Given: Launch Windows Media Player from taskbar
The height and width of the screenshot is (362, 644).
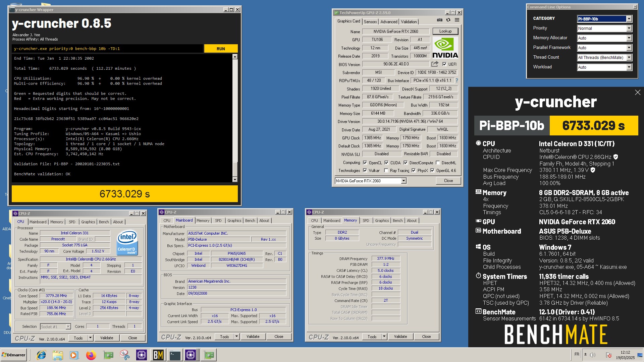Looking at the screenshot, I should 74,355.
